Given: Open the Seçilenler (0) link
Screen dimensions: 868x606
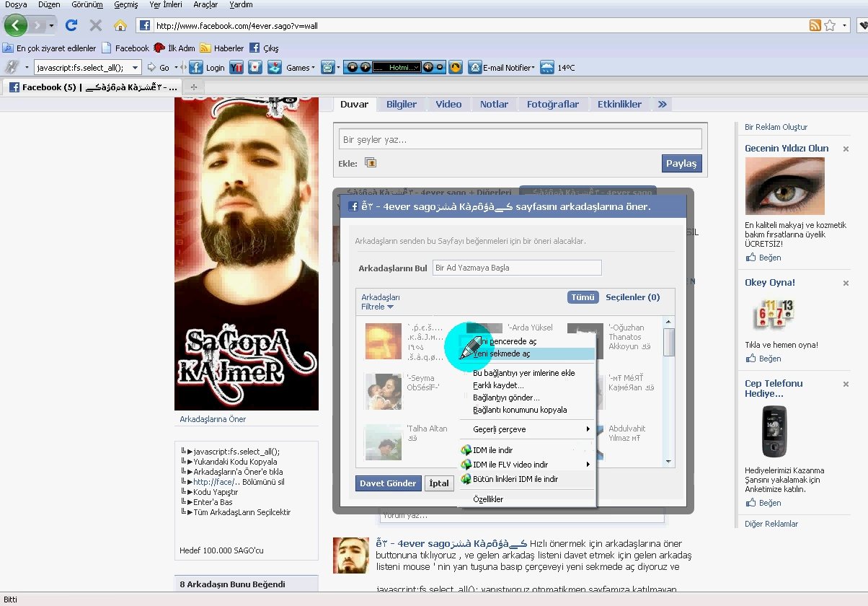Looking at the screenshot, I should 632,297.
